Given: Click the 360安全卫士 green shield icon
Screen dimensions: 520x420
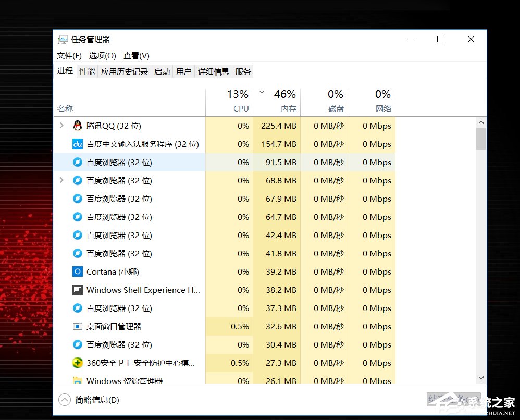Looking at the screenshot, I should (x=77, y=363).
